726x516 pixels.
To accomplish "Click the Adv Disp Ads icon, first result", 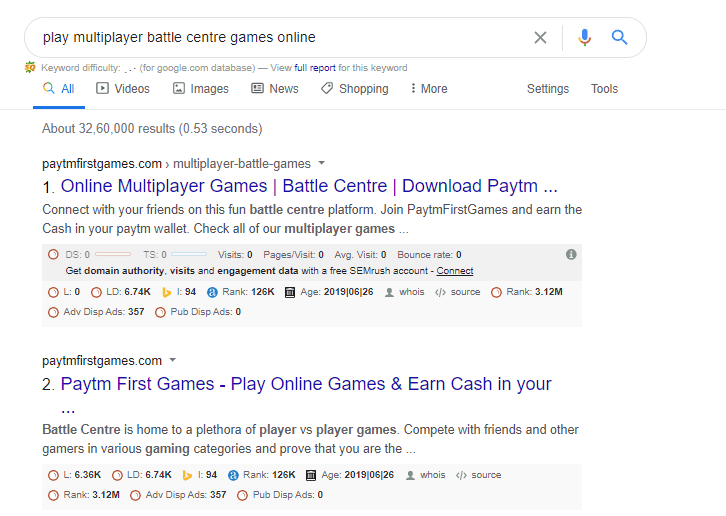I will [x=54, y=312].
